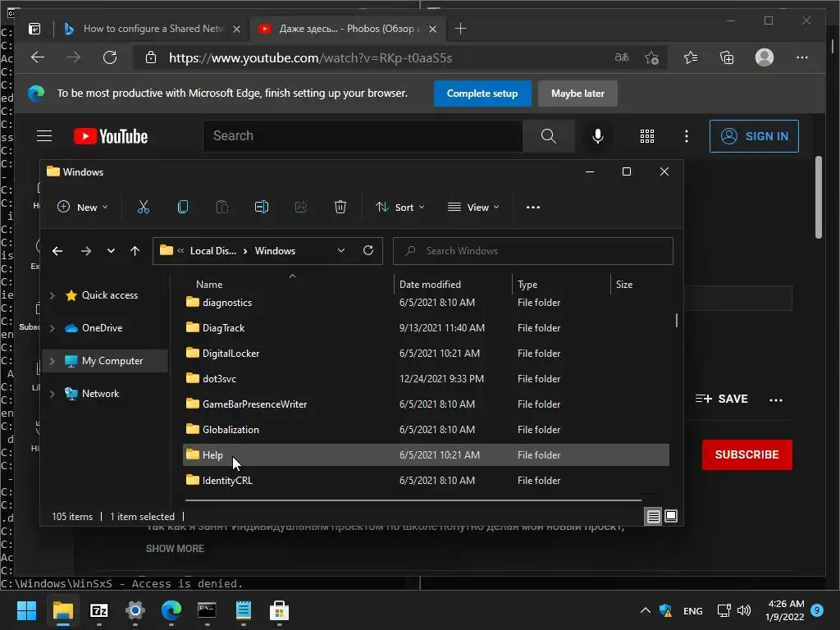The height and width of the screenshot is (630, 840).
Task: Open the Sort dropdown
Action: (399, 208)
